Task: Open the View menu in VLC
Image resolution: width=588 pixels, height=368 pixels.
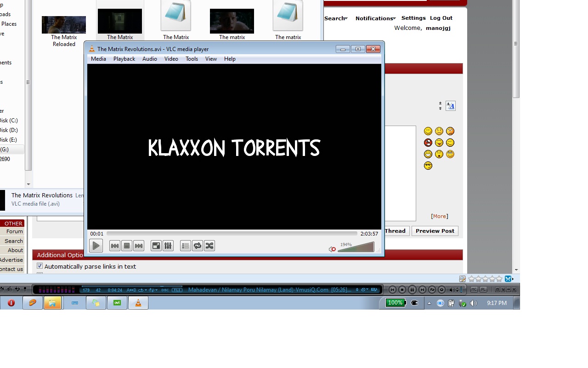Action: click(x=211, y=59)
